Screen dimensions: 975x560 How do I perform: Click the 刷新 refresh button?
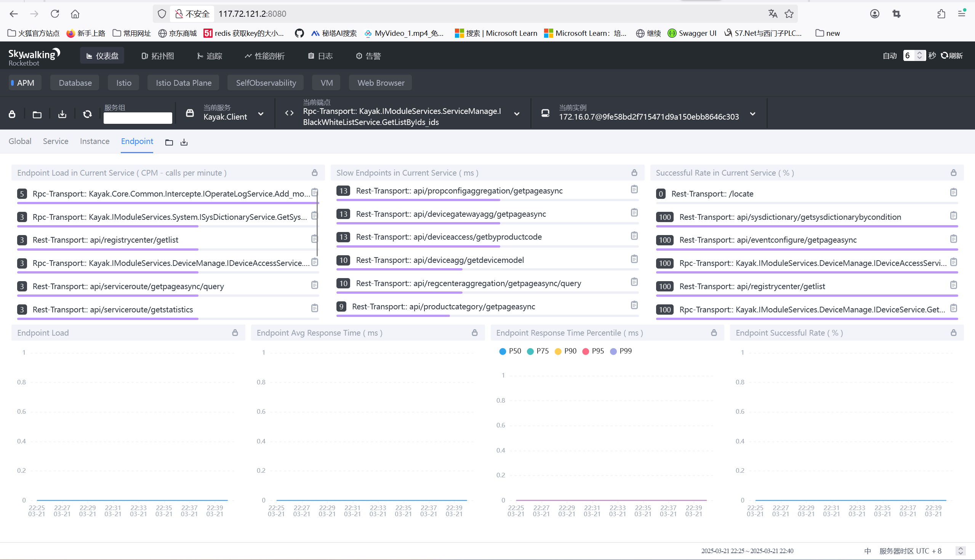pos(952,56)
